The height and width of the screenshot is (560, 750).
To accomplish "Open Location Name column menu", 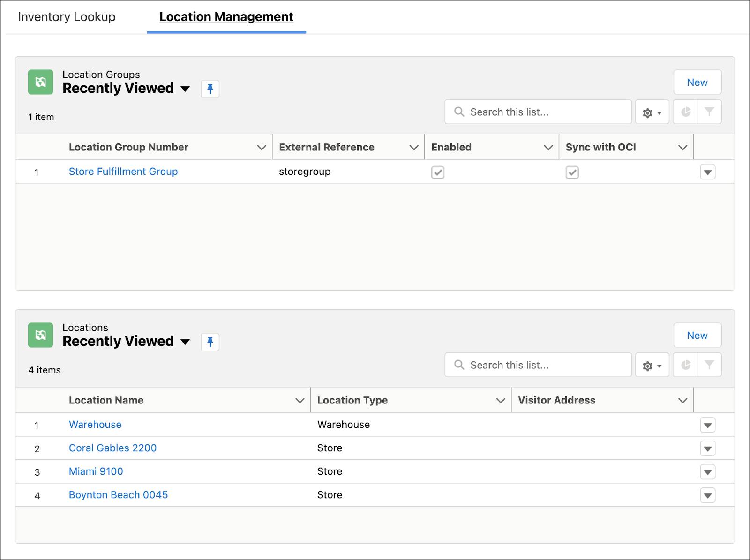I will click(x=300, y=401).
